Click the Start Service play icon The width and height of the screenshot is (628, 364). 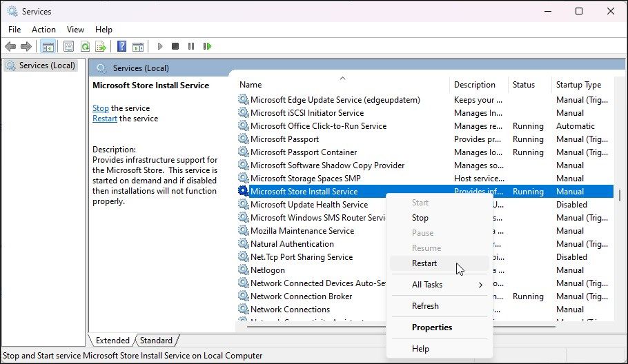click(x=160, y=46)
